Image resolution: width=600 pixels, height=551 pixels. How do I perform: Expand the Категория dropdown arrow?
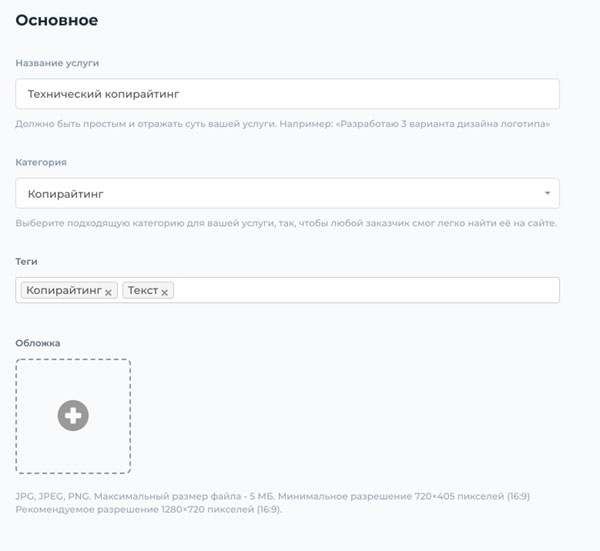coord(548,193)
